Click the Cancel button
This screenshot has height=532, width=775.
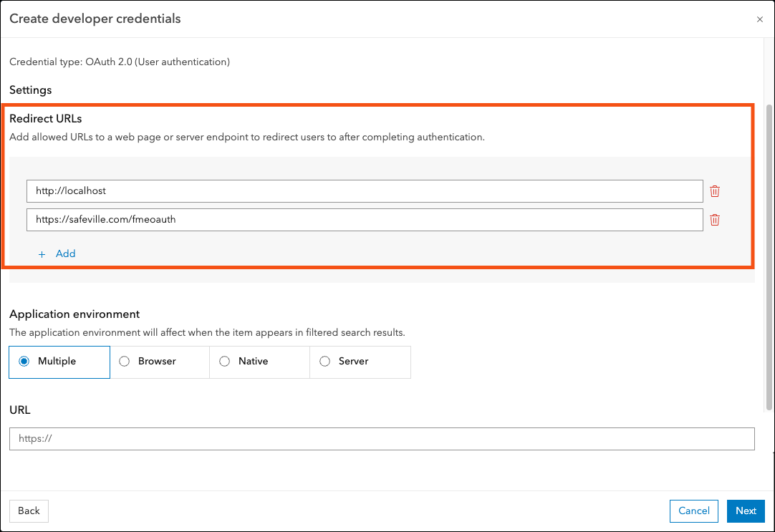(694, 511)
